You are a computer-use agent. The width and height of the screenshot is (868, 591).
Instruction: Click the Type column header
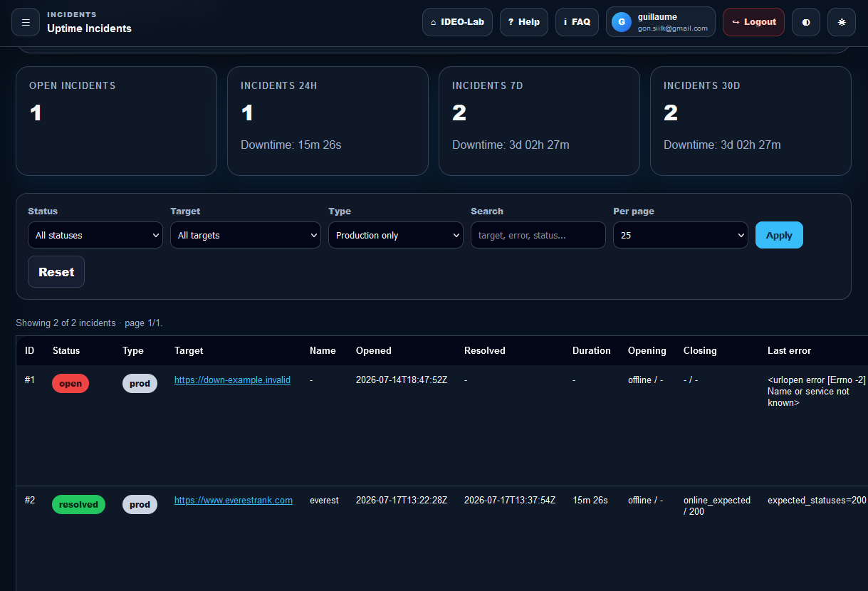pyautogui.click(x=133, y=350)
